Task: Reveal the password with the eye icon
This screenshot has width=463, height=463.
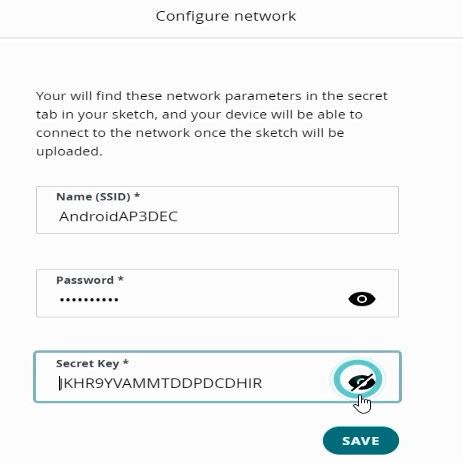Action: [x=362, y=299]
